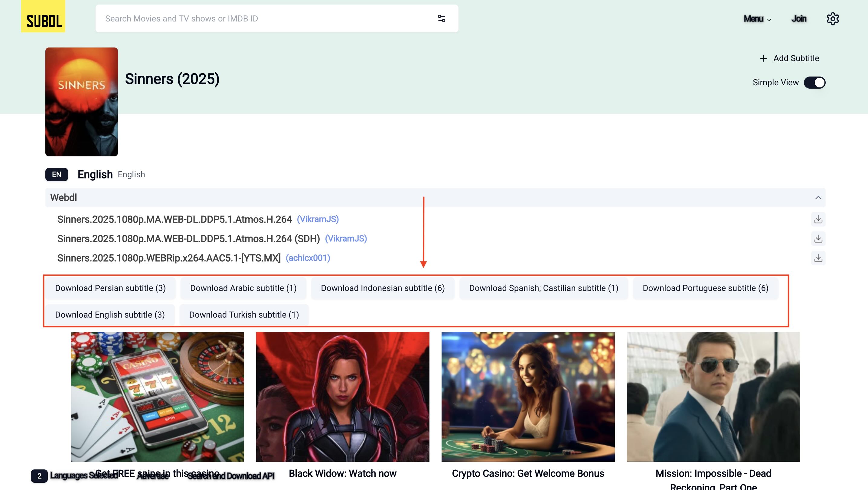
Task: Click Download English subtitle (3)
Action: point(110,315)
